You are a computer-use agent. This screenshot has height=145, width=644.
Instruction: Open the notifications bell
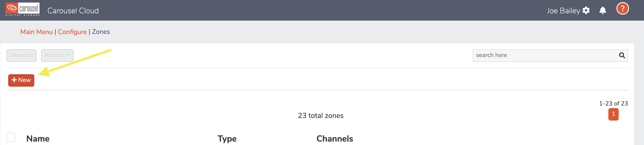coord(603,11)
